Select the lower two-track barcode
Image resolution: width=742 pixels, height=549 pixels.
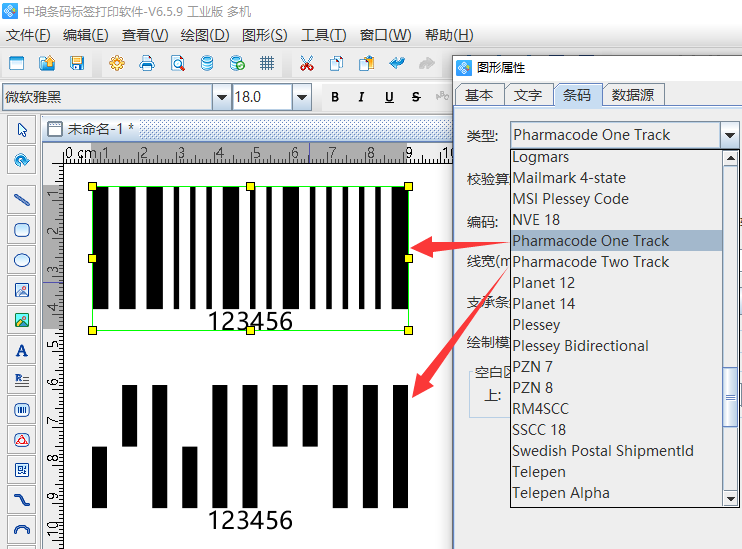(x=250, y=457)
